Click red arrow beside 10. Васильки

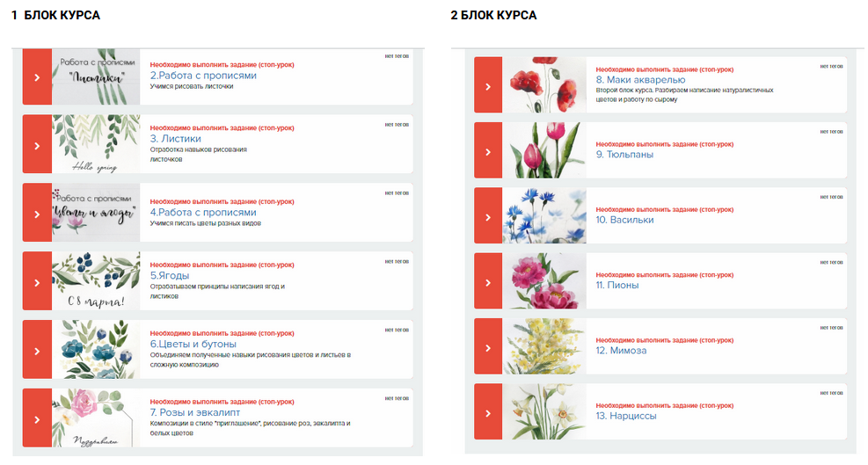tap(488, 215)
